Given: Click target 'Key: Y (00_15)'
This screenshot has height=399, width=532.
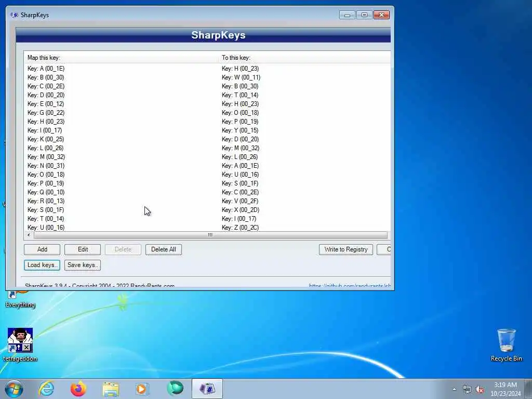Looking at the screenshot, I should [x=240, y=130].
